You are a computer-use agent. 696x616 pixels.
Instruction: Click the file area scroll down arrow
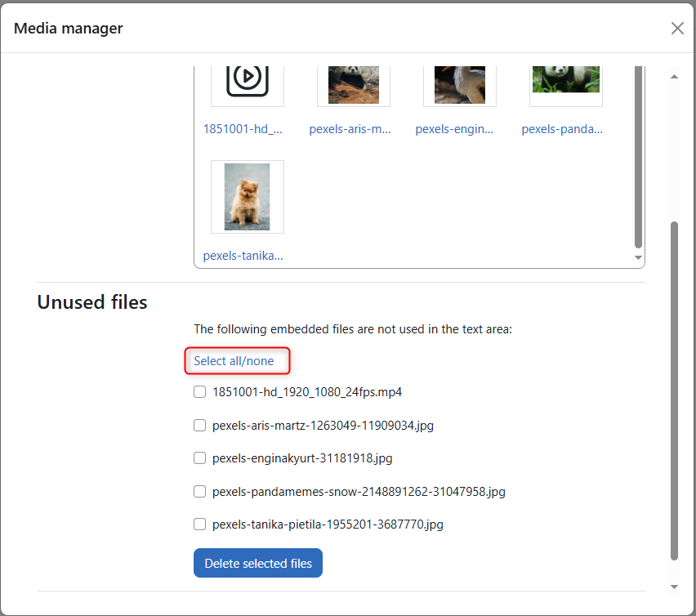click(x=638, y=257)
